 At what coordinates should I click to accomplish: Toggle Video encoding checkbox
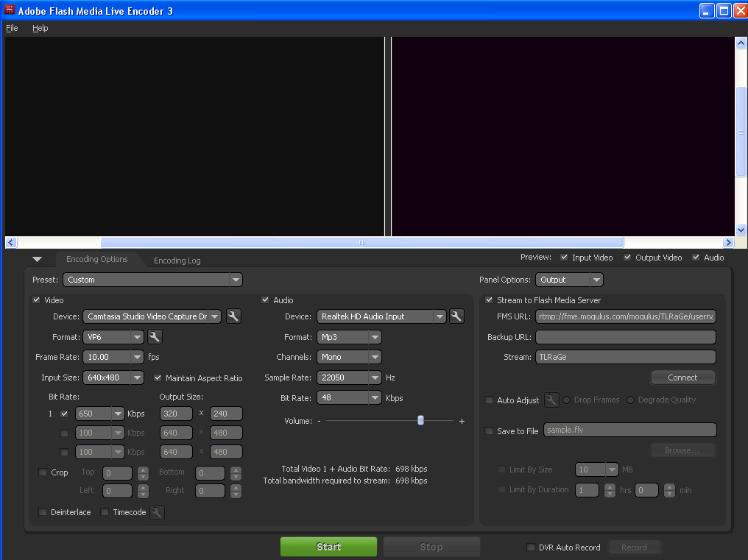(36, 300)
